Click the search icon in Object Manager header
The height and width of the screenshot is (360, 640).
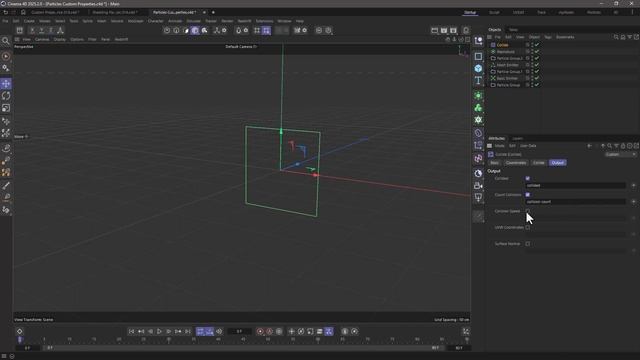click(x=616, y=37)
